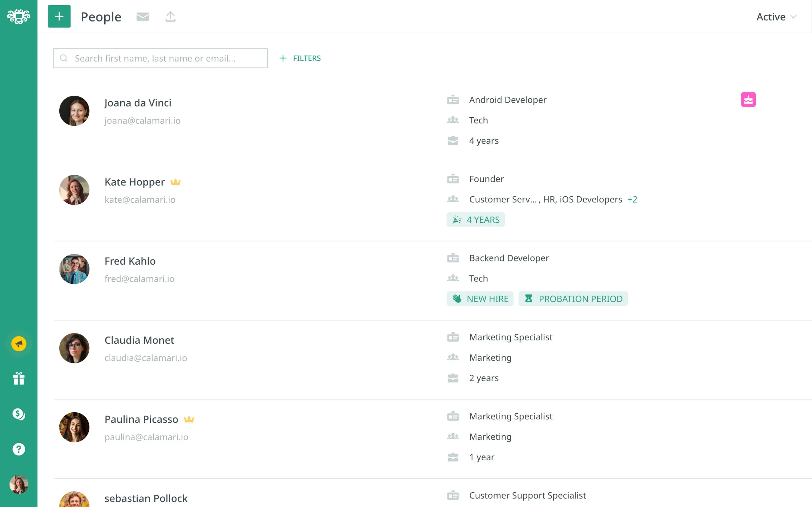This screenshot has height=507, width=812.
Task: Open the Filters expander
Action: point(300,58)
